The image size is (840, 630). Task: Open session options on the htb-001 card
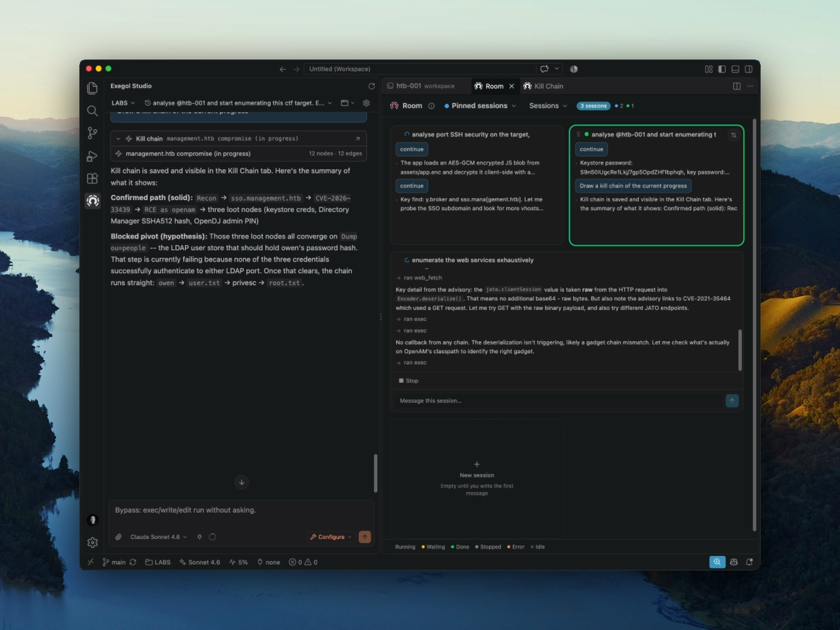[x=734, y=135]
